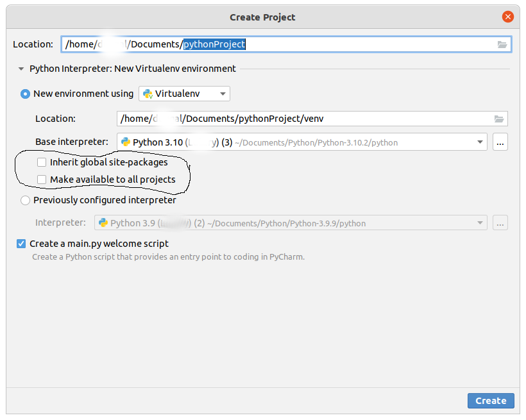
Task: Open the Base interpreter Python 3.10 dropdown
Action: [x=302, y=142]
